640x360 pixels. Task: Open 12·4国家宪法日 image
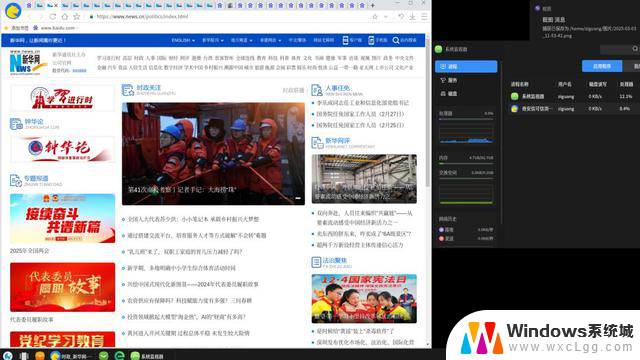coord(364,299)
